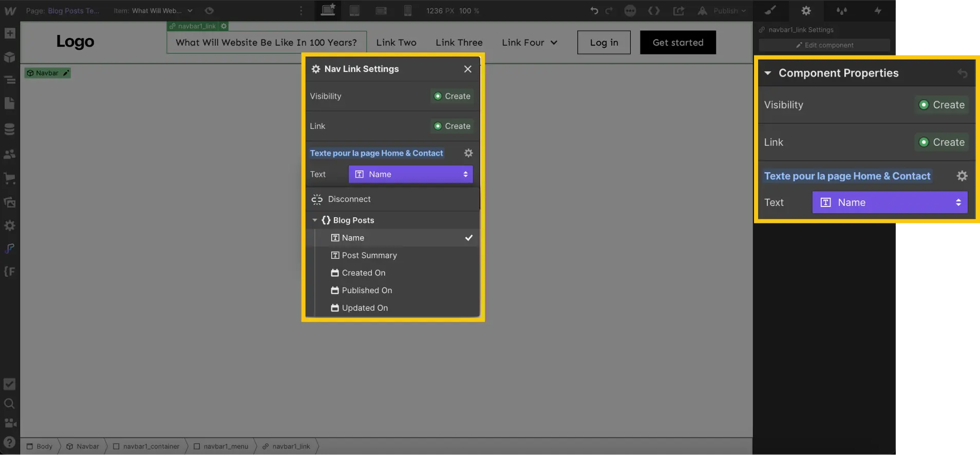980x455 pixels.
Task: Switch to the Style Manager droplets tab
Action: [x=842, y=10]
